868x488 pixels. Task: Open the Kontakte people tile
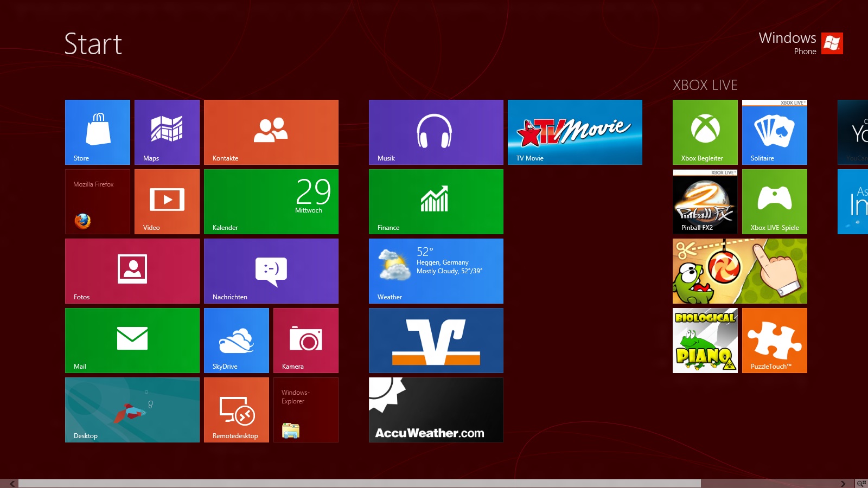pos(271,132)
